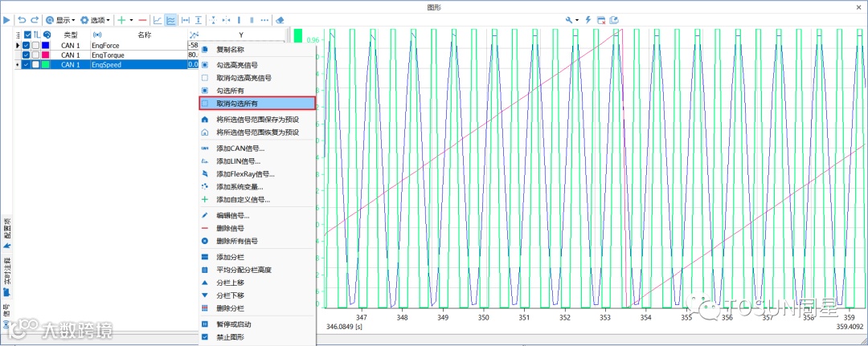Toggle EngSpeed second empty checkbox
868x346 pixels.
pos(36,65)
